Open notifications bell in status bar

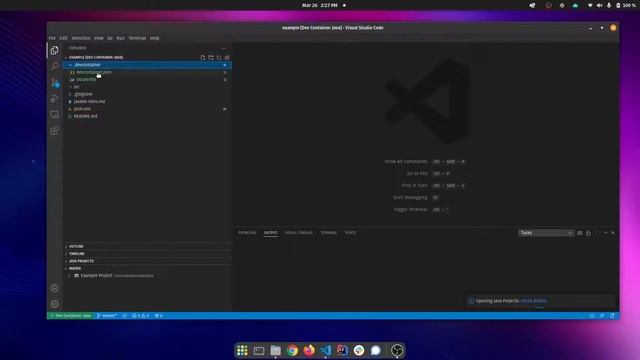click(x=612, y=316)
